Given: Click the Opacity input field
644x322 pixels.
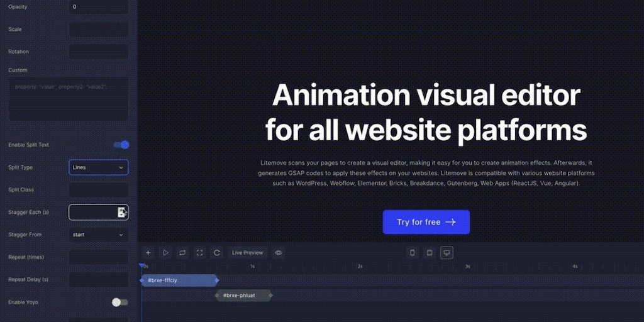Looking at the screenshot, I should [99, 7].
